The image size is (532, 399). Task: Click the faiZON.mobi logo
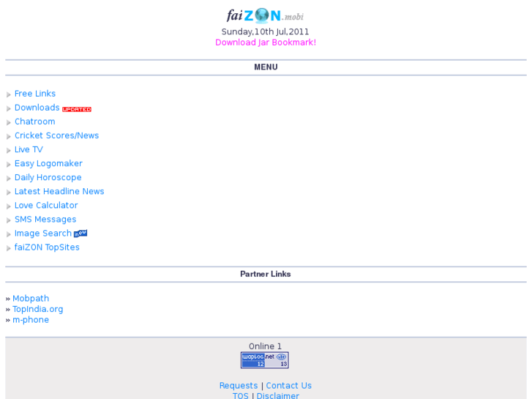(x=265, y=15)
